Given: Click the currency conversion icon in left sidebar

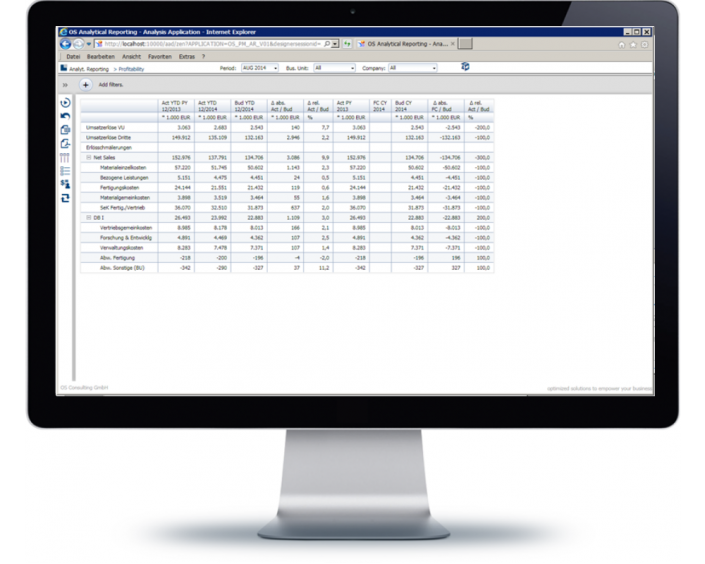Looking at the screenshot, I should (66, 184).
